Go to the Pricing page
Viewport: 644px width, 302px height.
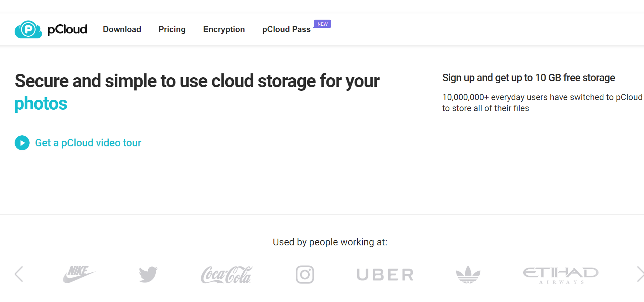point(172,29)
